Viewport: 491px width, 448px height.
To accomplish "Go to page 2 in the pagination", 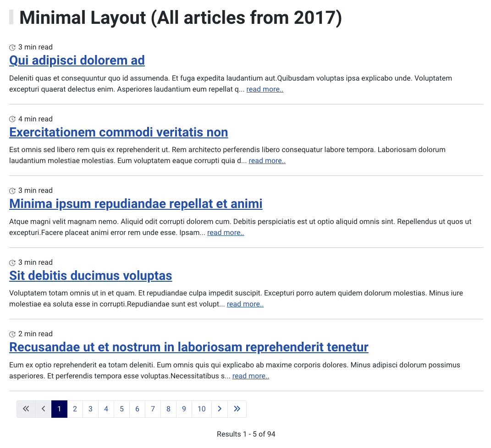I will coord(75,409).
